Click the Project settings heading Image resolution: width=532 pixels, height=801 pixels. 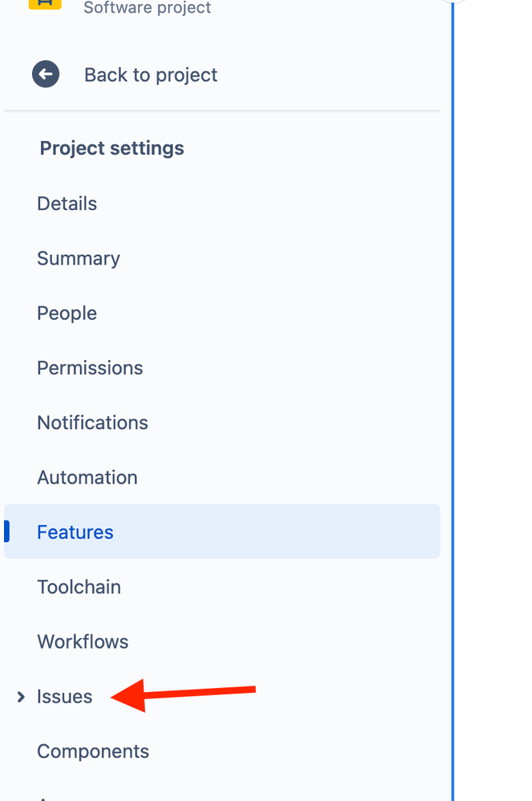pyautogui.click(x=112, y=148)
